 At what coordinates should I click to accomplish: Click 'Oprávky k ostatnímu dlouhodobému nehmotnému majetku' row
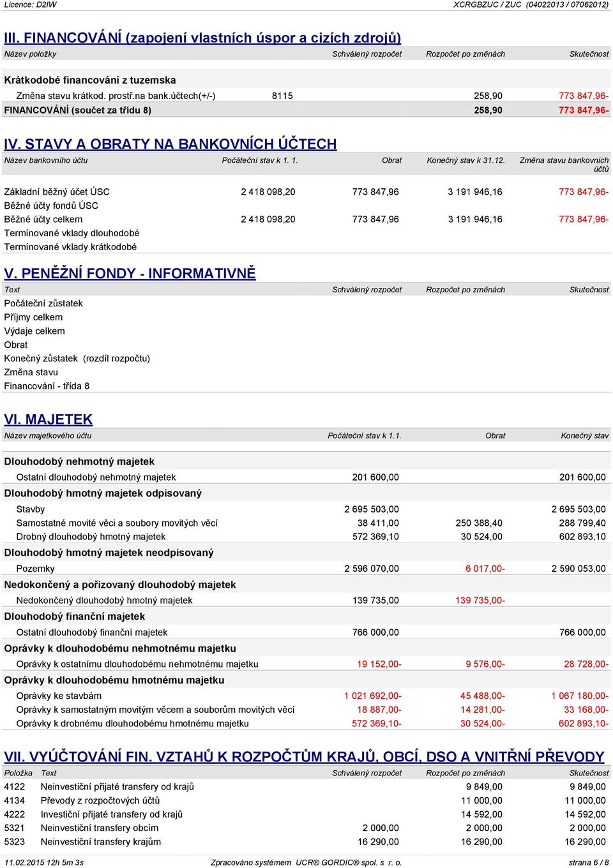pyautogui.click(x=306, y=664)
